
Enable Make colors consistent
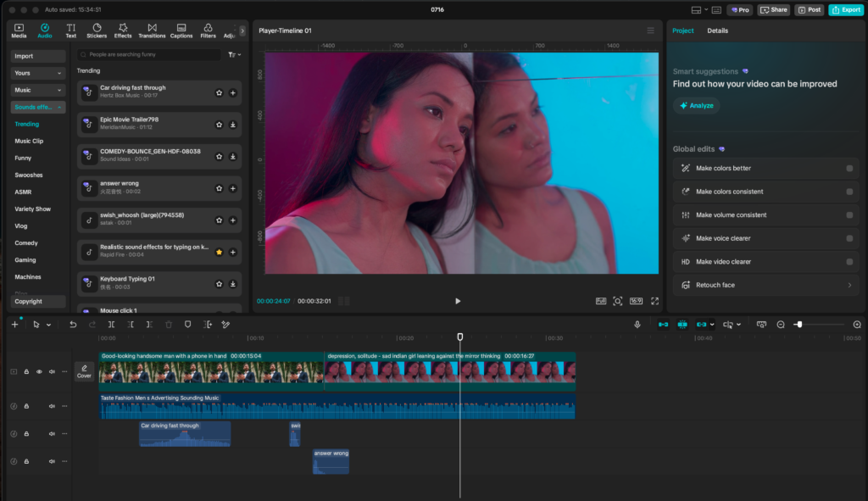pyautogui.click(x=849, y=192)
